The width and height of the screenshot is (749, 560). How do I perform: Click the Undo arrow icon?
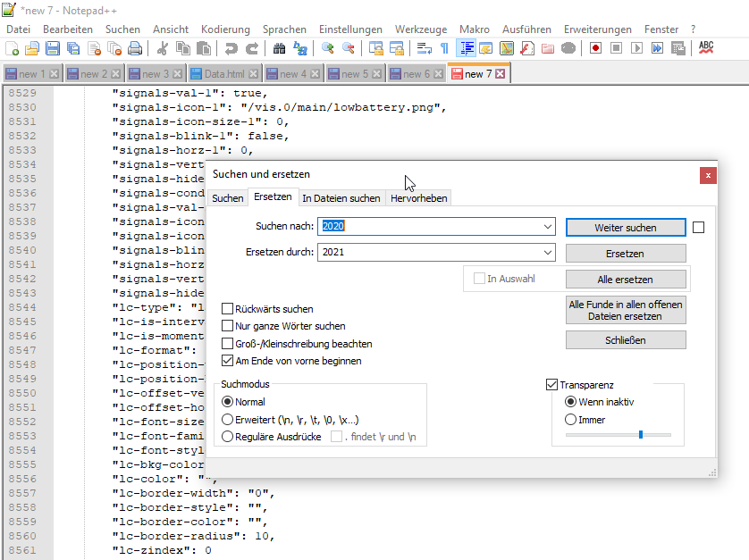(x=231, y=48)
